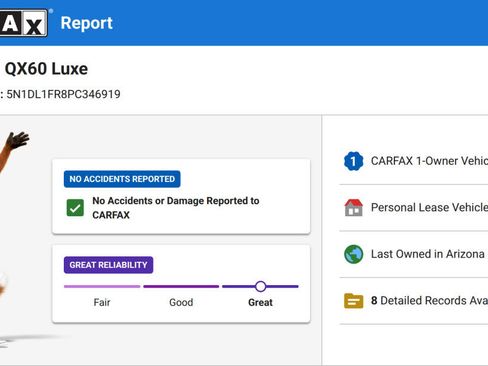Click the Good segment of reliability scale

pyautogui.click(x=181, y=286)
